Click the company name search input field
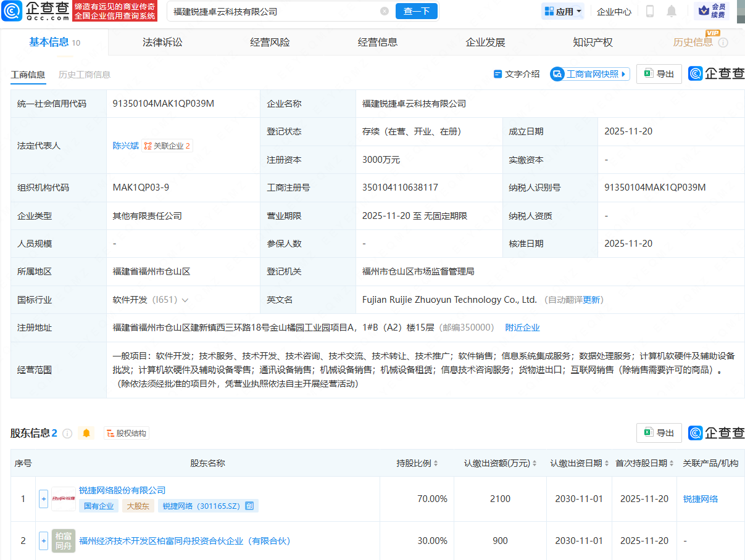 coord(272,11)
